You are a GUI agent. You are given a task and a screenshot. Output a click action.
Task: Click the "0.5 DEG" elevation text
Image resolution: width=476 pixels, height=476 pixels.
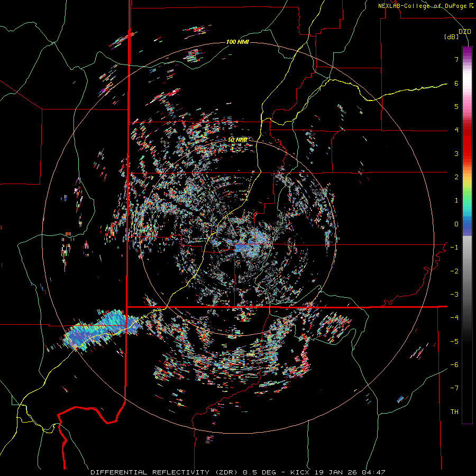coord(260,472)
